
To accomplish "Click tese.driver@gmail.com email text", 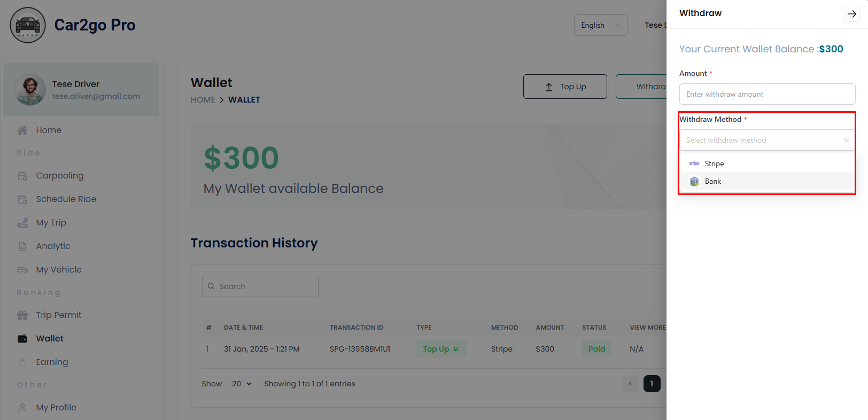I will pyautogui.click(x=96, y=96).
